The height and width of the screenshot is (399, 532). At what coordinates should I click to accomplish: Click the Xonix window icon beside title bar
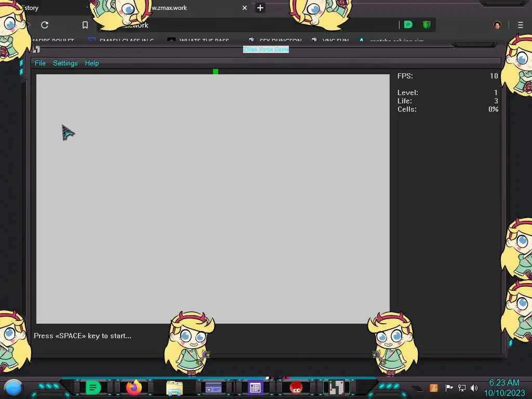pos(36,49)
